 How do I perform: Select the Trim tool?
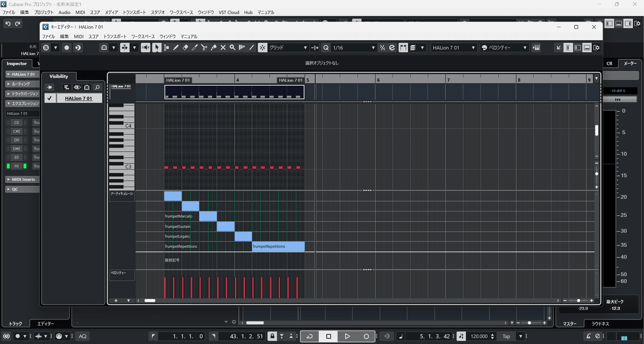194,48
